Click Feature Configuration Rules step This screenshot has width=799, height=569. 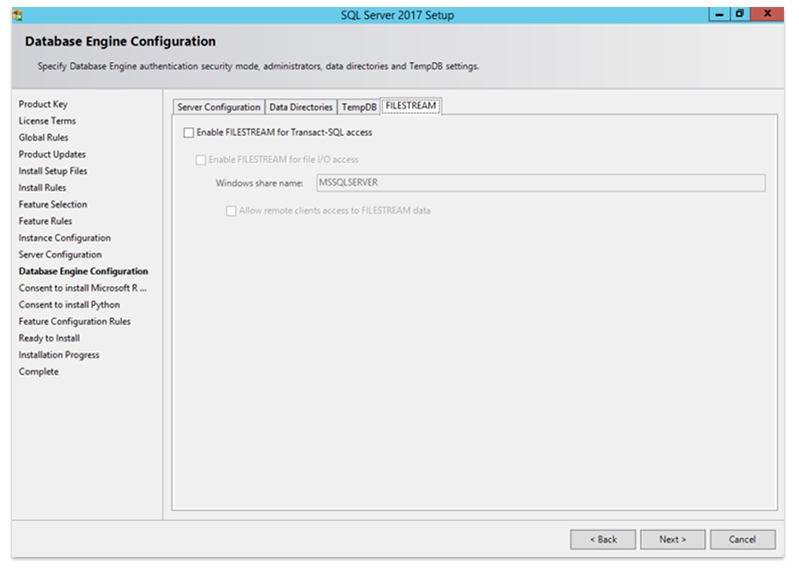[74, 321]
